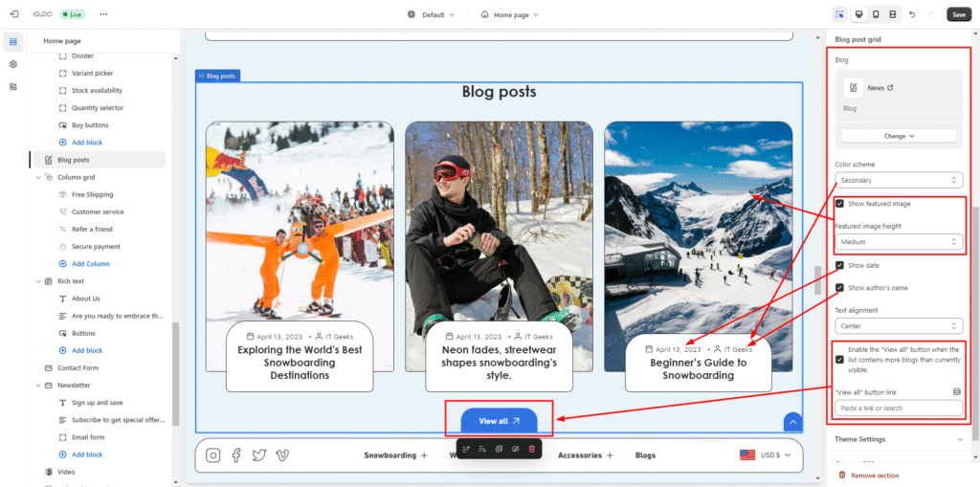Open the Home page template dropdown in top bar
The width and height of the screenshot is (980, 487).
pyautogui.click(x=509, y=14)
